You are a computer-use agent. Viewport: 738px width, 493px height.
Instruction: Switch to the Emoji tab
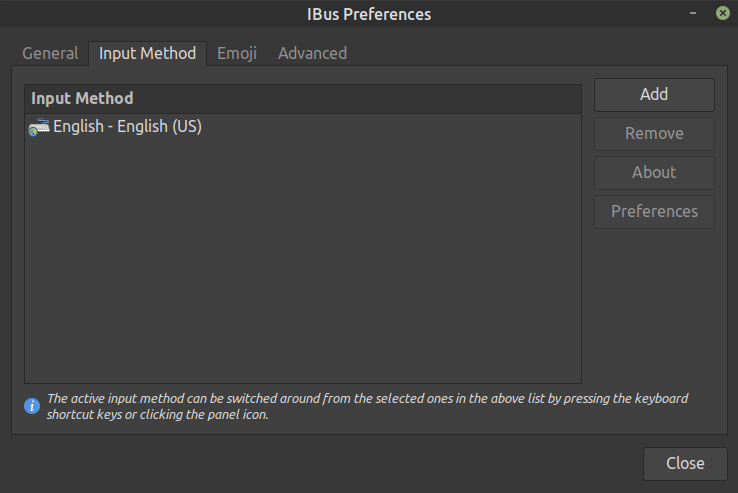tap(237, 53)
